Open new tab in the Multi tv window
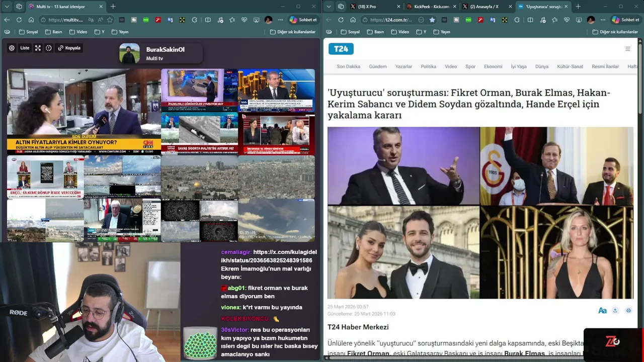The image size is (644, 362). click(x=113, y=7)
